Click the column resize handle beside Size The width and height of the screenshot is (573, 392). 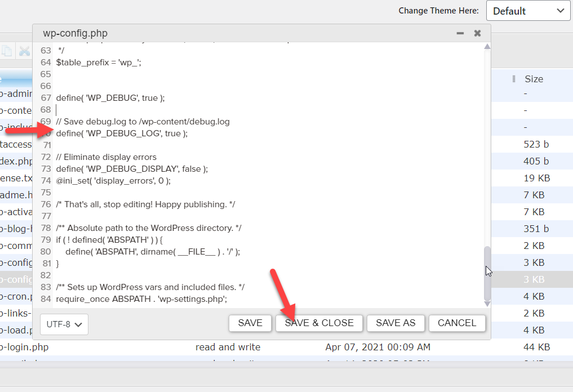pyautogui.click(x=514, y=79)
